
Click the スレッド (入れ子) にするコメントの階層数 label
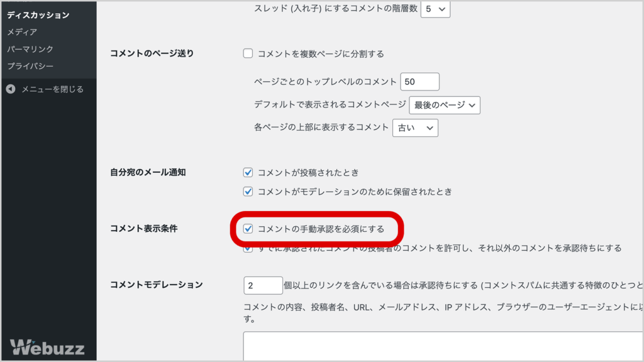click(336, 9)
